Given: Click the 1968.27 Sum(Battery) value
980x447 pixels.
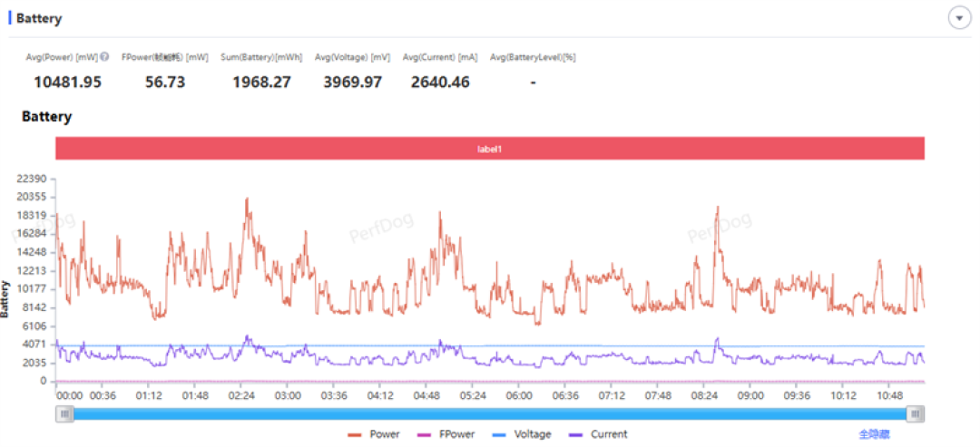Looking at the screenshot, I should (x=262, y=82).
